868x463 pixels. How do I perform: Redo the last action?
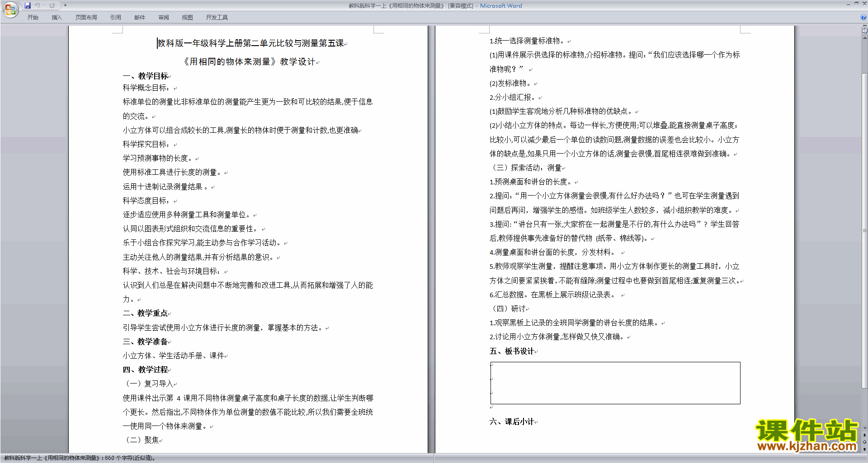(52, 5)
